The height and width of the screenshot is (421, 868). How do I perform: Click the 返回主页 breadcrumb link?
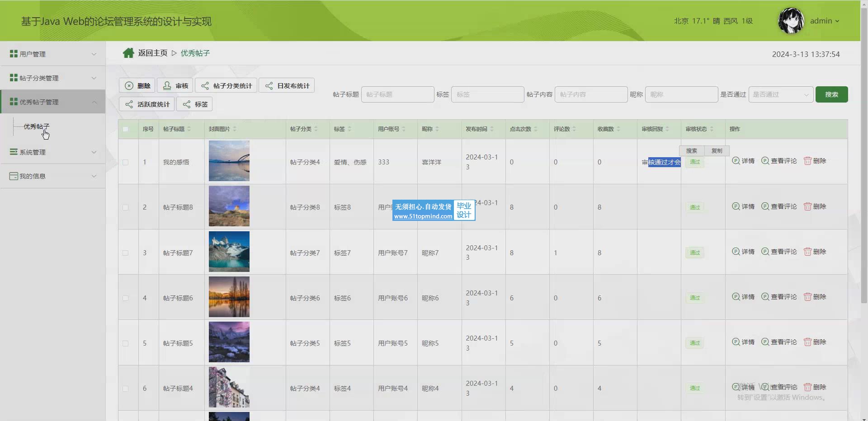tap(153, 53)
